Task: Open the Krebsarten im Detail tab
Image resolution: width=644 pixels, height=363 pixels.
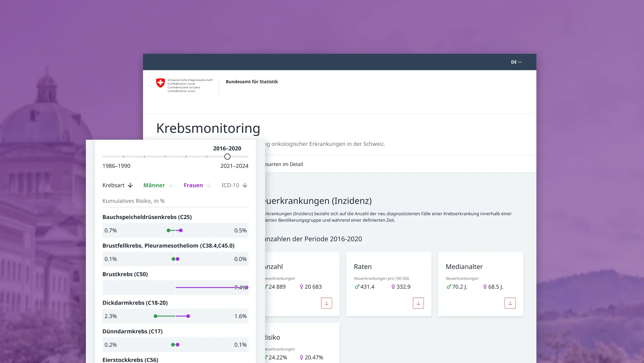Action: (284, 164)
